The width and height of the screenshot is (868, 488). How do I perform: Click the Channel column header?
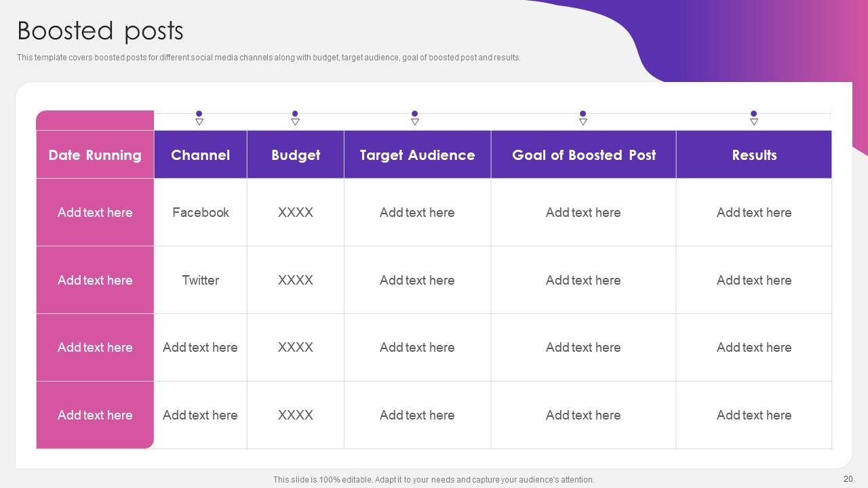pos(200,155)
